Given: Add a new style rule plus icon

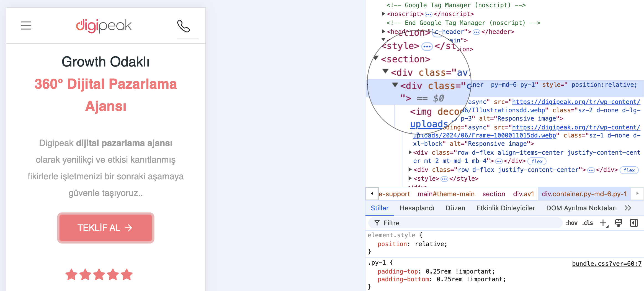Looking at the screenshot, I should tap(604, 223).
